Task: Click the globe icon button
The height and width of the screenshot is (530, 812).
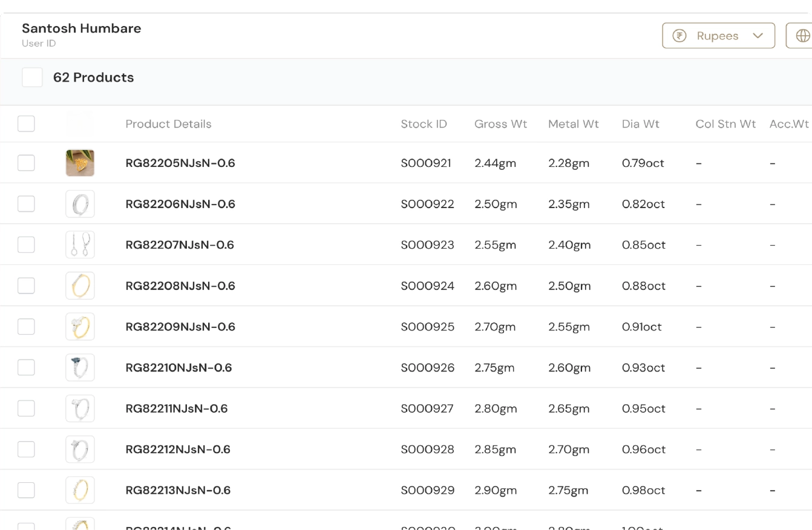Action: coord(802,36)
